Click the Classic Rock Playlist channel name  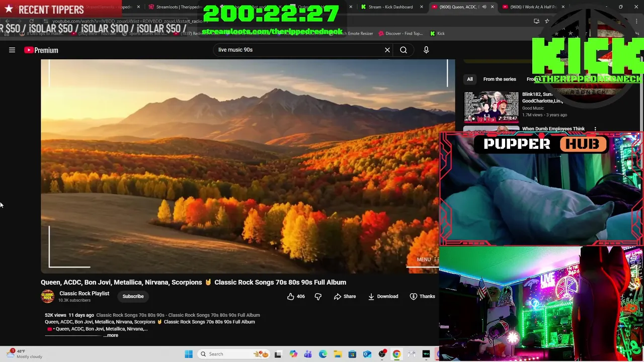(84, 293)
